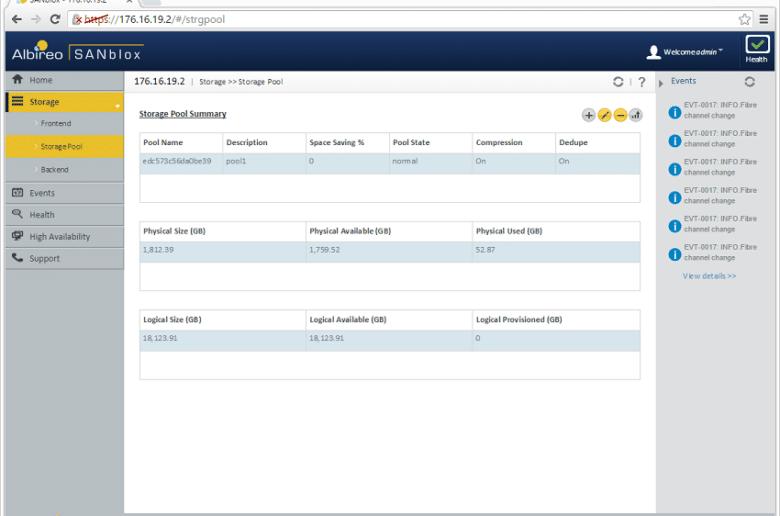
Task: Click the Description column header
Action: [x=264, y=143]
